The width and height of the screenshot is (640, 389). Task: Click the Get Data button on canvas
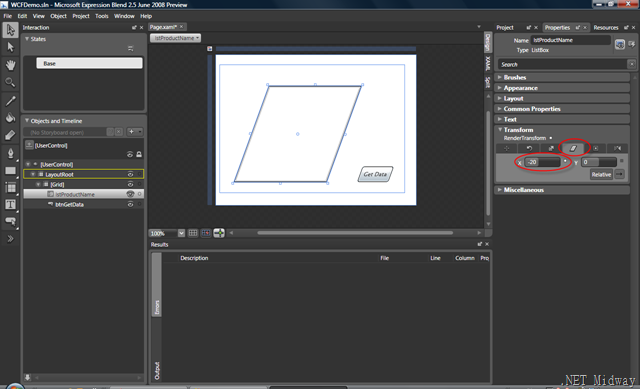[x=376, y=174]
